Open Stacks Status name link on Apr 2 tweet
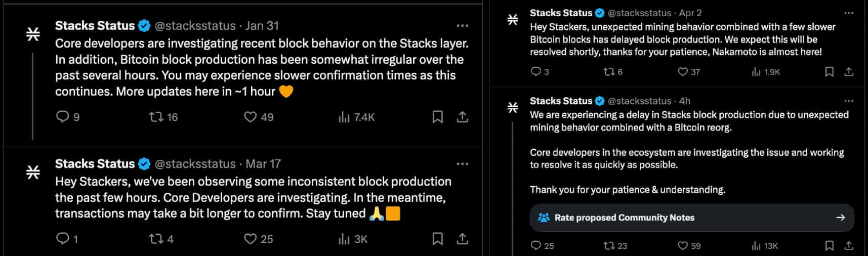Viewport: 868px width, 256px height. click(561, 13)
